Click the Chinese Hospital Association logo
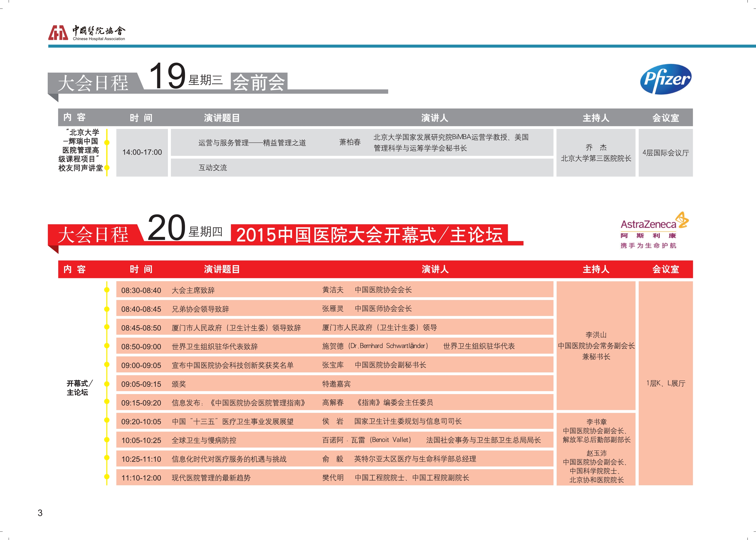The image size is (756, 540). (x=86, y=33)
